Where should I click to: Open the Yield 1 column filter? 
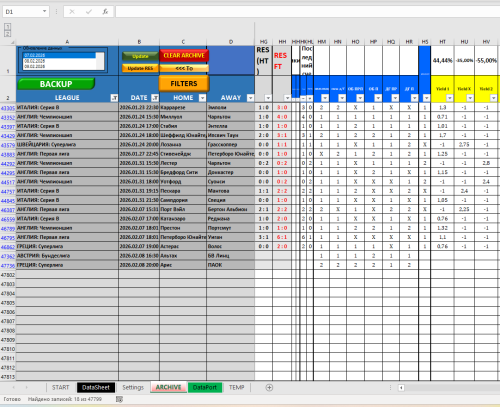tap(450, 98)
